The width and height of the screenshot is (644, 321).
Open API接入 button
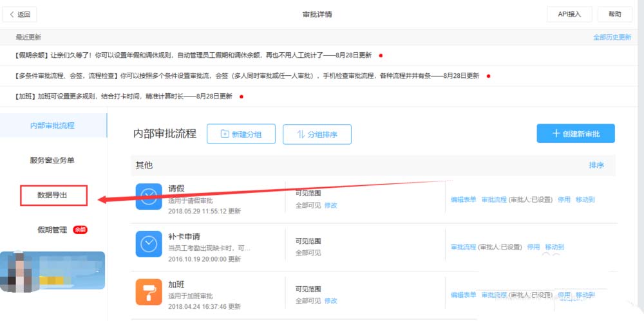(x=569, y=14)
